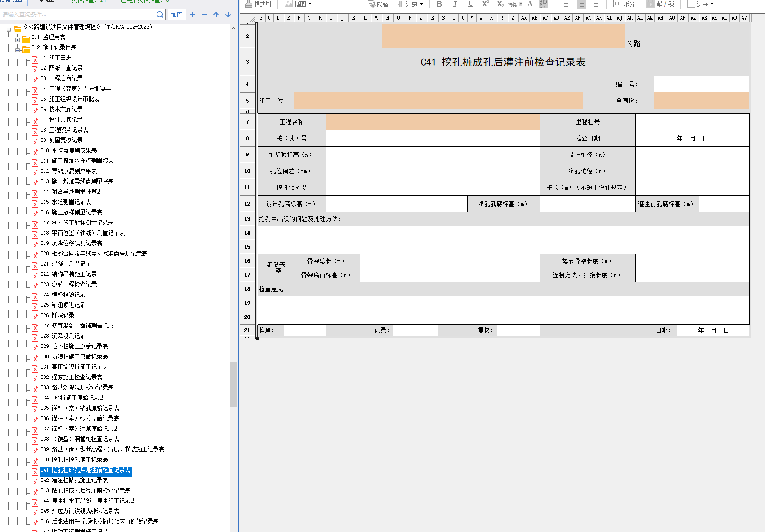Viewport: 765px width, 532px height.
Task: Toggle bold formatting
Action: (x=439, y=4)
